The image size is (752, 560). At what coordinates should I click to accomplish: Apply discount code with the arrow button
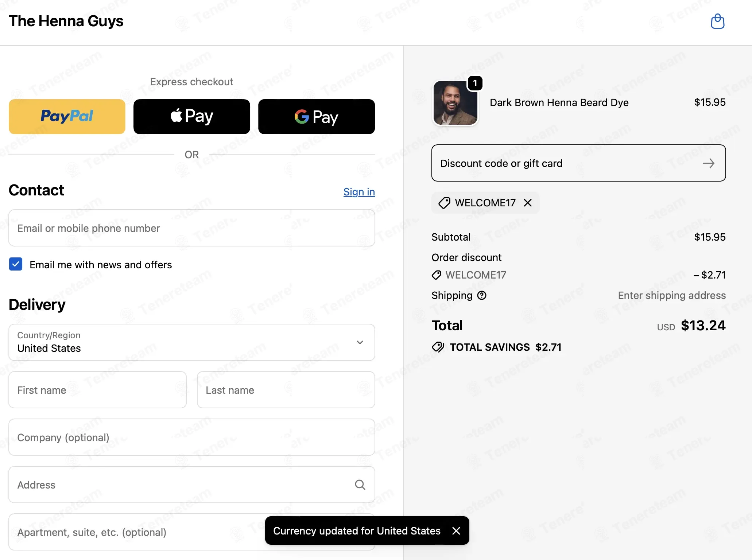click(709, 163)
